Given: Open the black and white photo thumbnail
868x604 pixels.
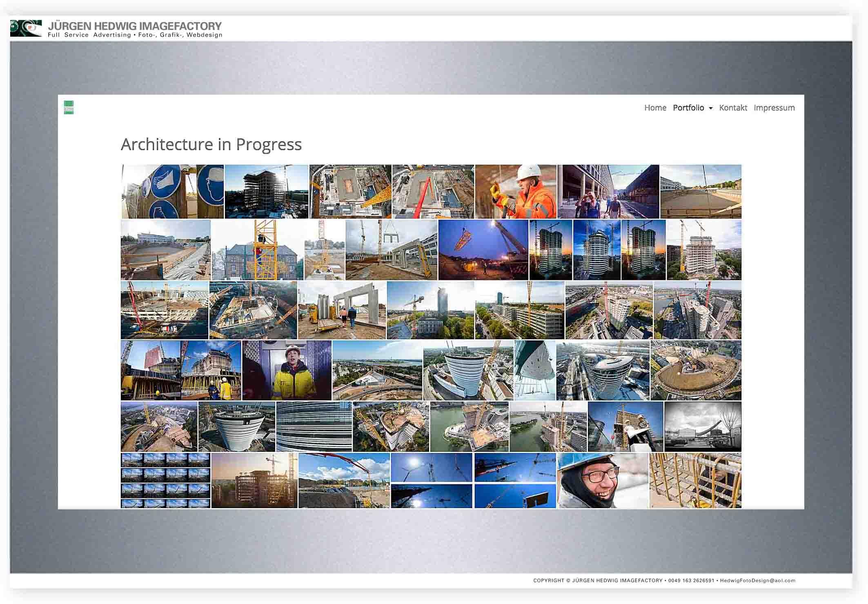Looking at the screenshot, I should pyautogui.click(x=703, y=426).
